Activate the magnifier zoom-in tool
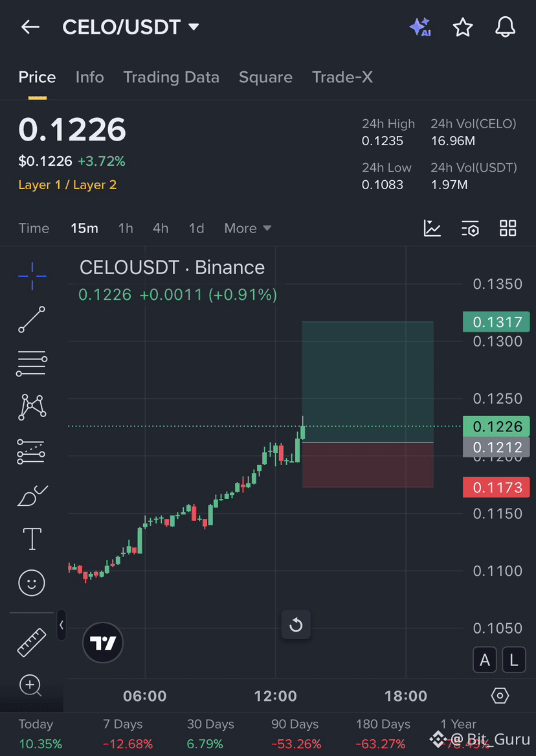Screen dimensions: 536x756 31,685
